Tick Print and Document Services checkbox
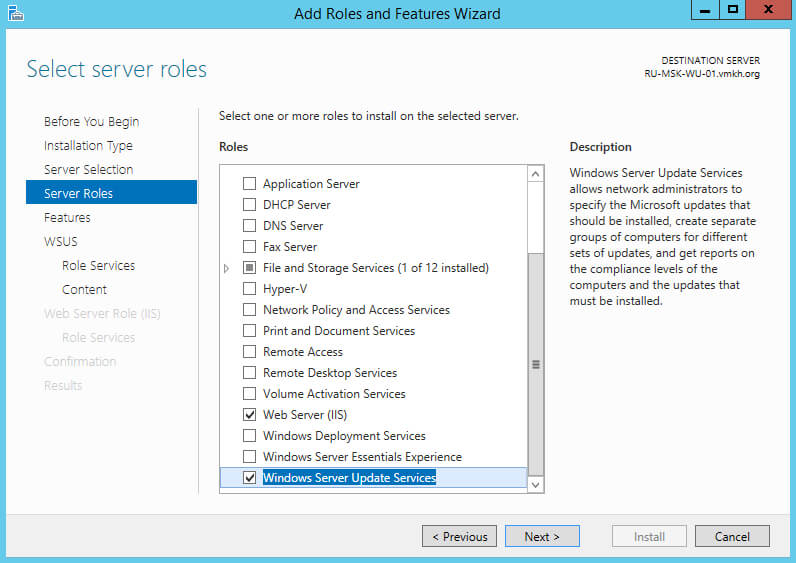This screenshot has width=796, height=563. pos(249,330)
